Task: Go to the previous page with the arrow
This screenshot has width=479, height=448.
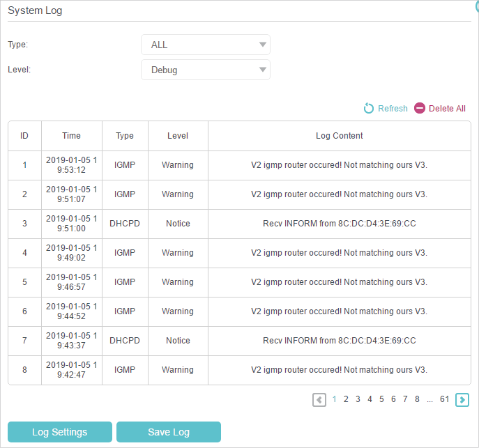Action: (319, 400)
